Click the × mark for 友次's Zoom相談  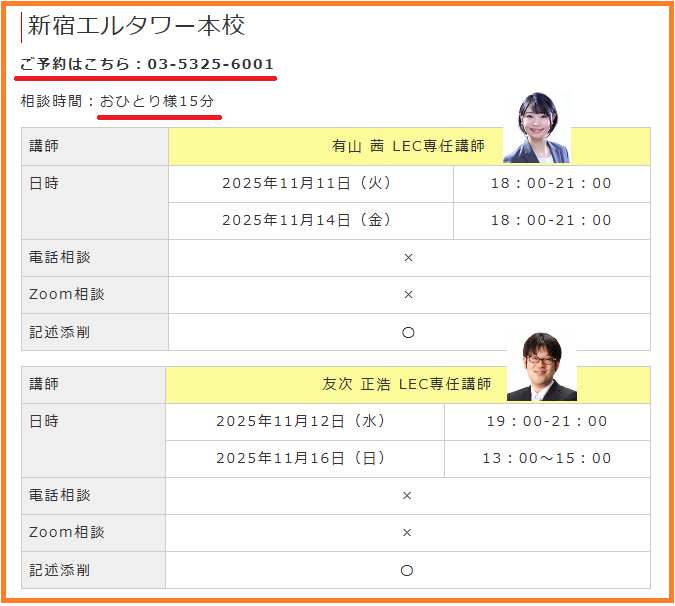[407, 533]
